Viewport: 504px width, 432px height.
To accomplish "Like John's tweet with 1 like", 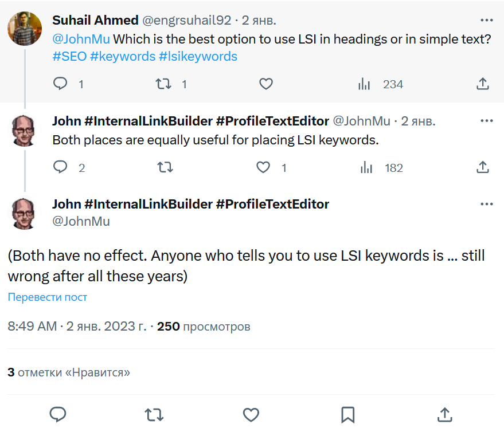I will pos(263,168).
